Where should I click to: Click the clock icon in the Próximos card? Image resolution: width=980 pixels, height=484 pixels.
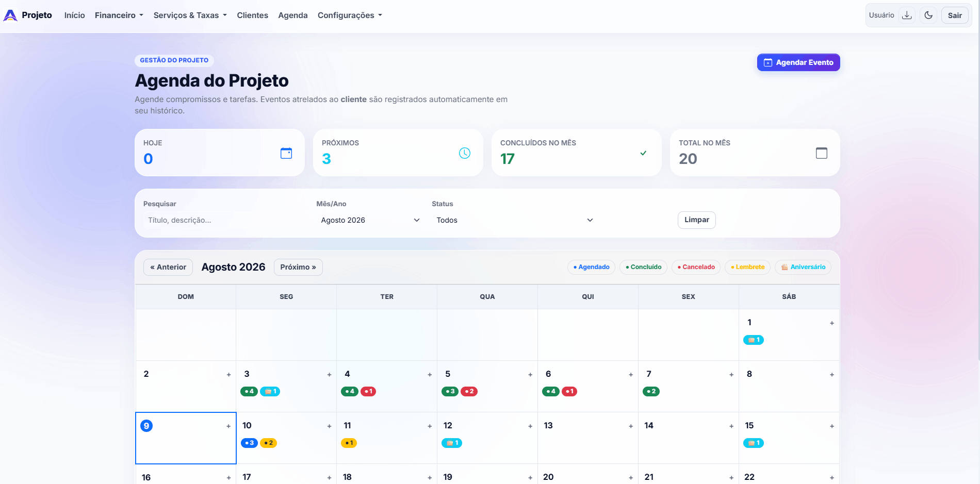(465, 153)
